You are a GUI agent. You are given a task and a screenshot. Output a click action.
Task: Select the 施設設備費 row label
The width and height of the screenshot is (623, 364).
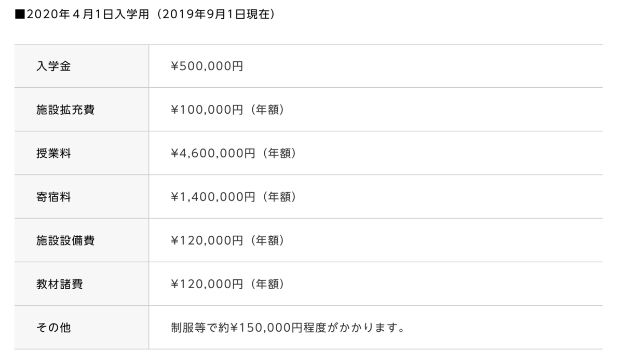click(65, 241)
